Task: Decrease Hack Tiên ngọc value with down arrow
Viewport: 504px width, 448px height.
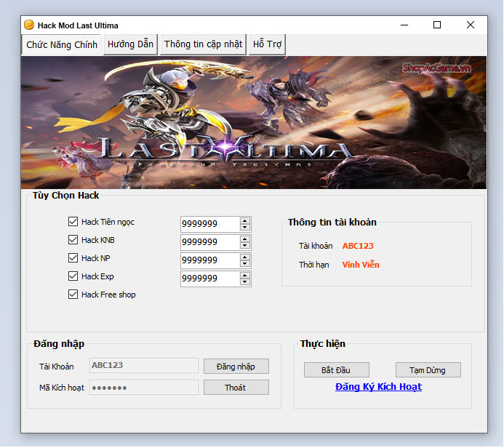Action: click(x=245, y=227)
